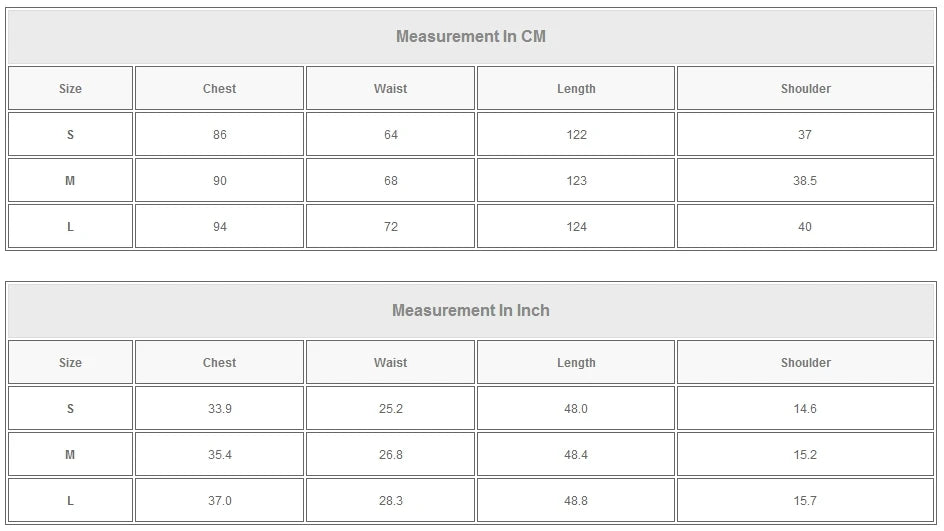Click the 'Measurement In Inch' table title
944x531 pixels.
click(471, 311)
